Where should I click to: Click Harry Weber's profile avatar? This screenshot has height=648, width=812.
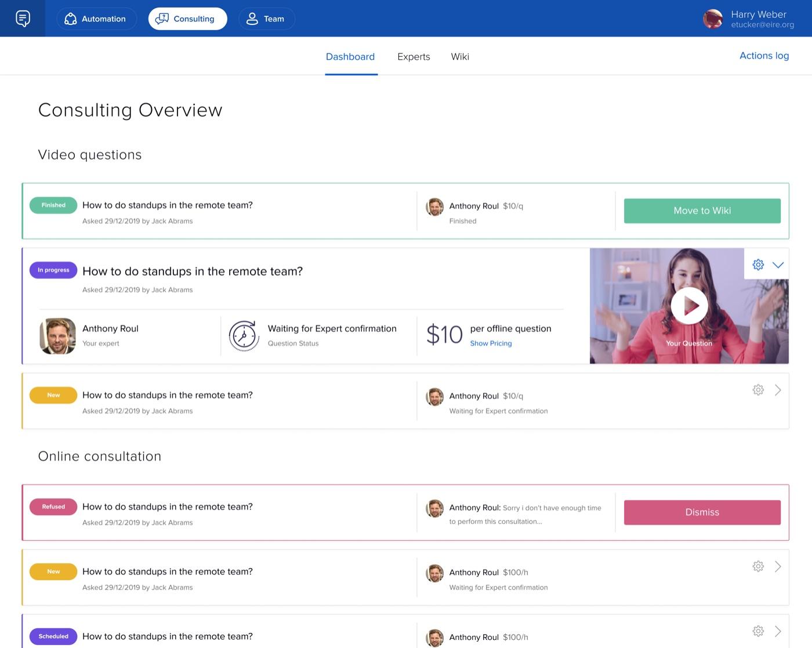click(713, 19)
